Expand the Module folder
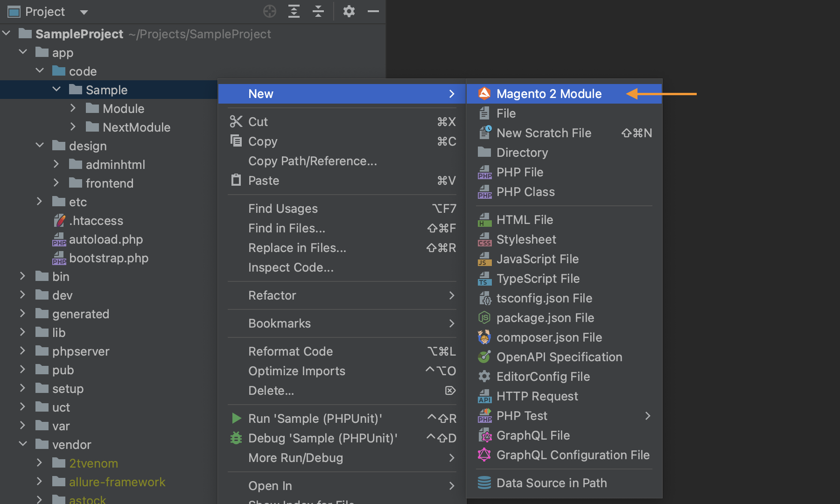The image size is (840, 504). click(73, 108)
